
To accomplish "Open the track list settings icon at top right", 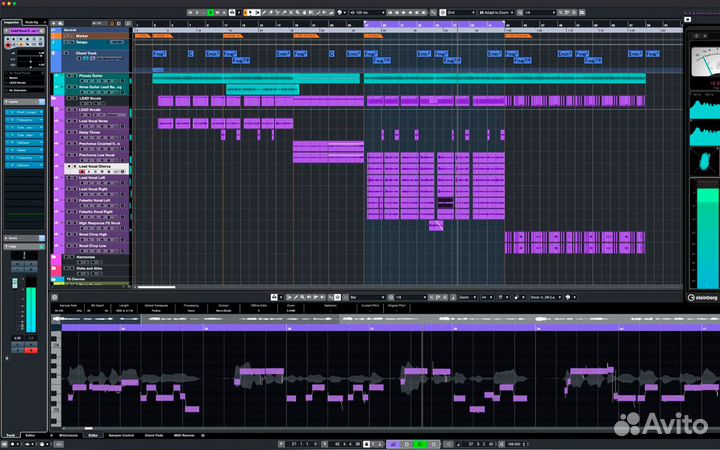I will 128,23.
